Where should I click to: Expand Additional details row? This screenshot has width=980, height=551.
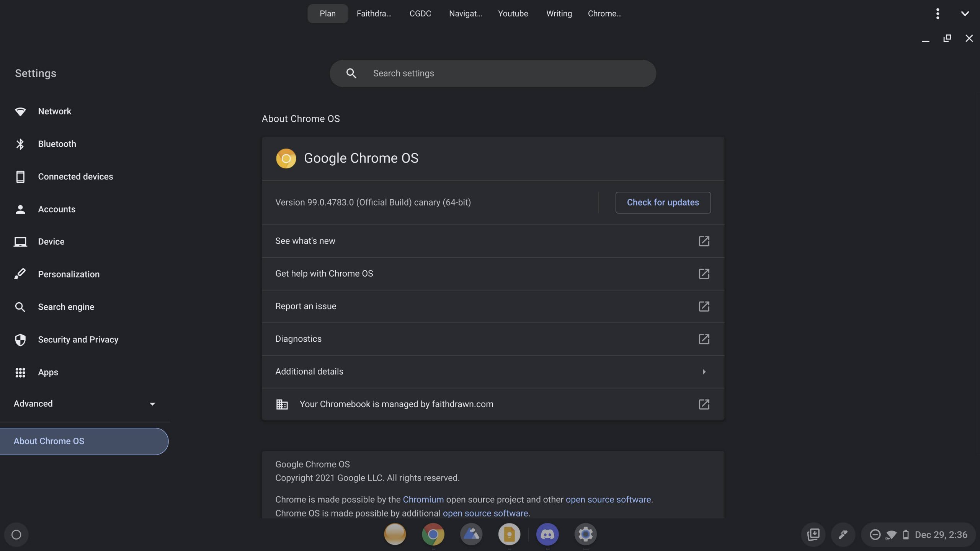[492, 372]
